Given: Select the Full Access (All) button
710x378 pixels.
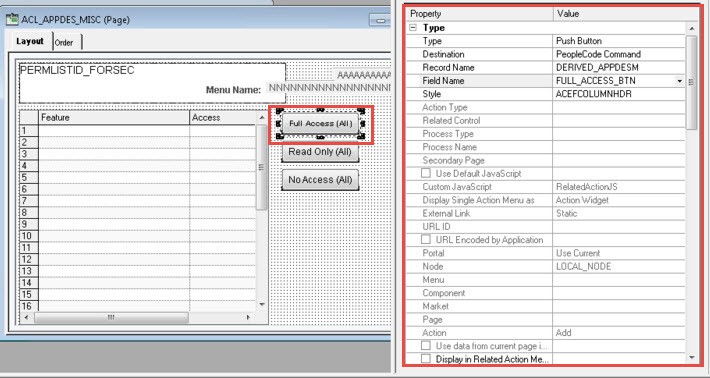Looking at the screenshot, I should click(321, 123).
